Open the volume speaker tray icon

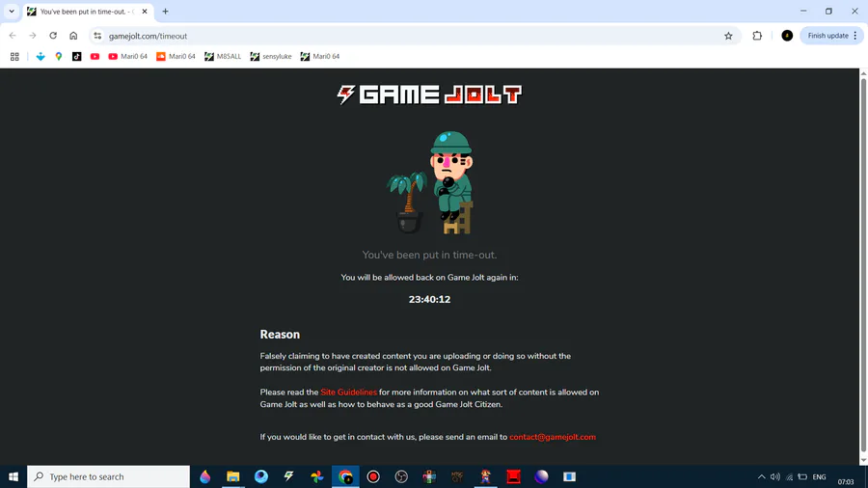tap(775, 477)
